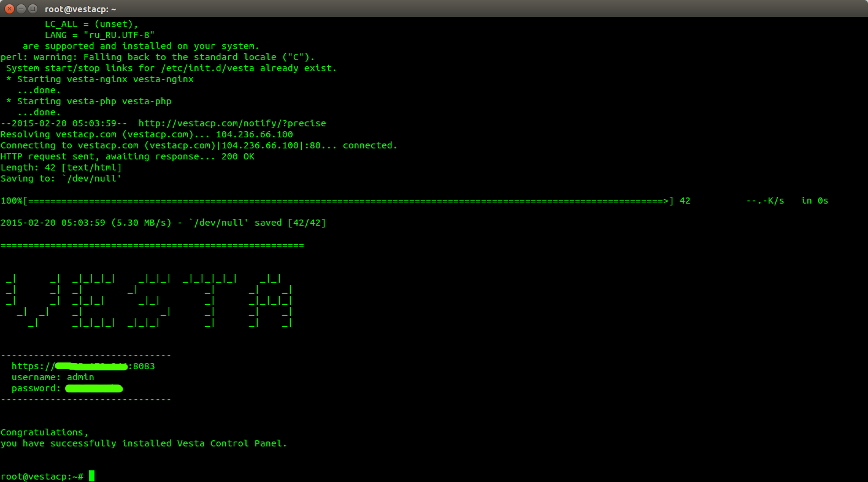Click the redacted password line

(x=67, y=388)
